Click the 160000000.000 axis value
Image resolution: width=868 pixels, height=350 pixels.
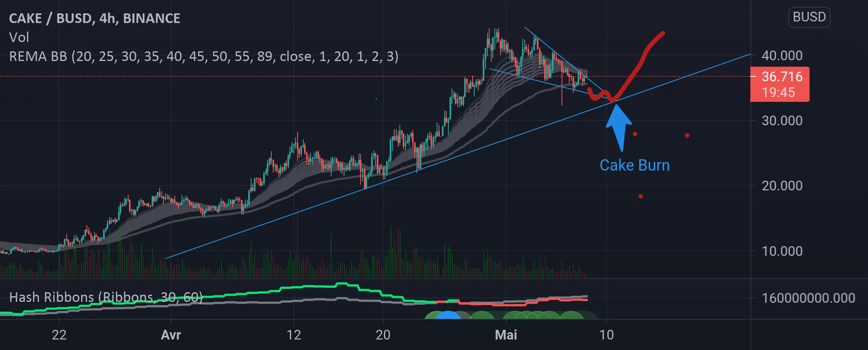pyautogui.click(x=808, y=298)
